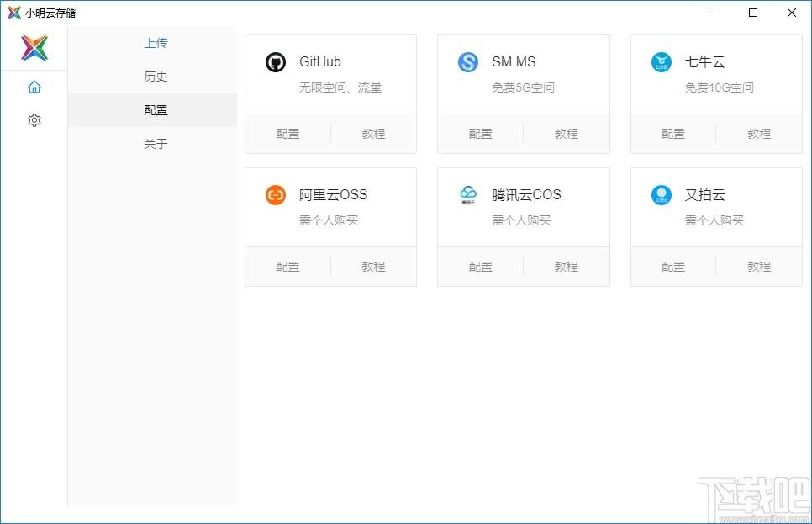The width and height of the screenshot is (812, 524).
Task: Click 配置 on the 腾讯云COS card
Action: pos(480,267)
